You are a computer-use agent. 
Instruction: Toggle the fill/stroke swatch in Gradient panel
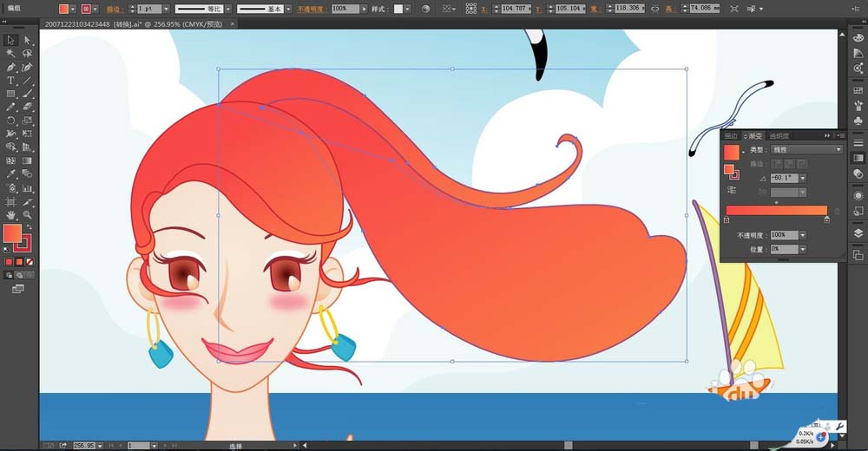click(730, 170)
